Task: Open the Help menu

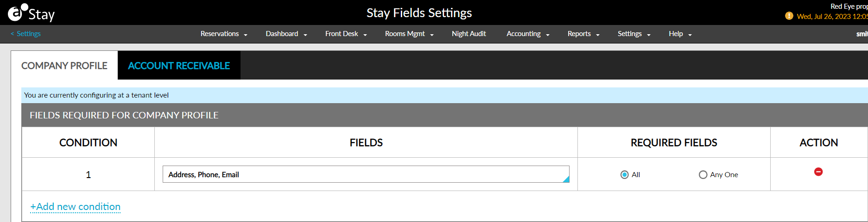Action: (x=680, y=34)
